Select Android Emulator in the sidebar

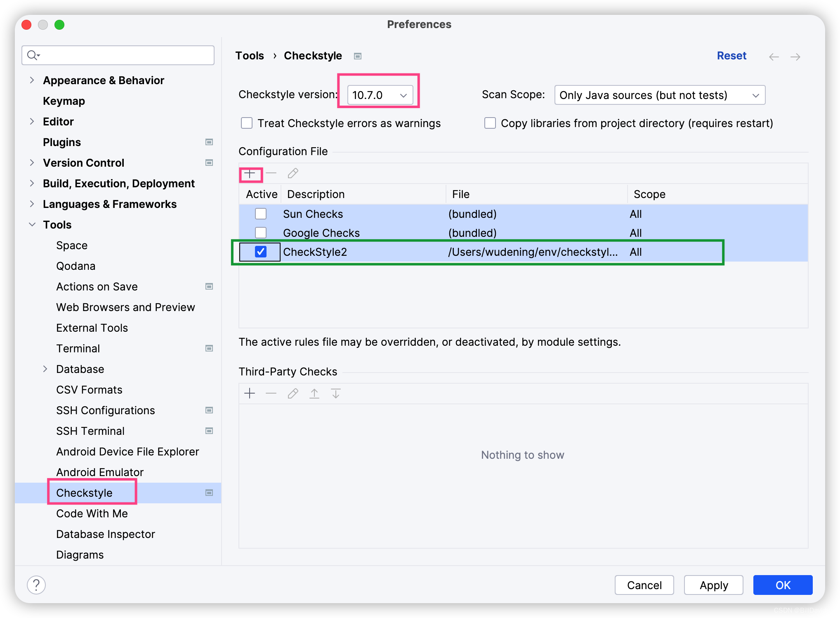click(100, 472)
